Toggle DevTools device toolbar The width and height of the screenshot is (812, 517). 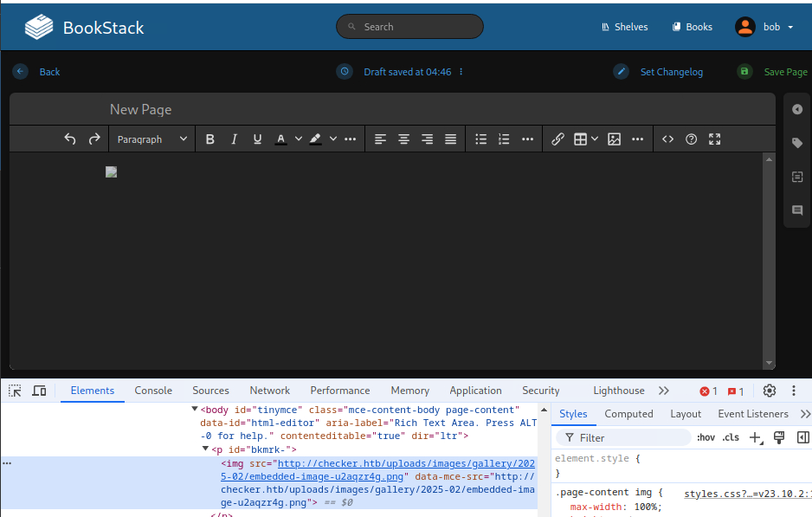[39, 391]
